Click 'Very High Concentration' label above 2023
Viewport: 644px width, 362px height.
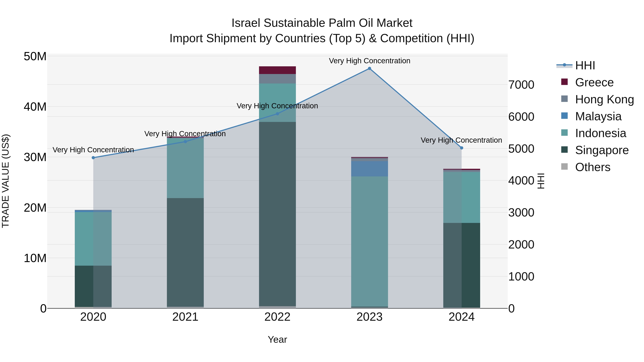[370, 61]
